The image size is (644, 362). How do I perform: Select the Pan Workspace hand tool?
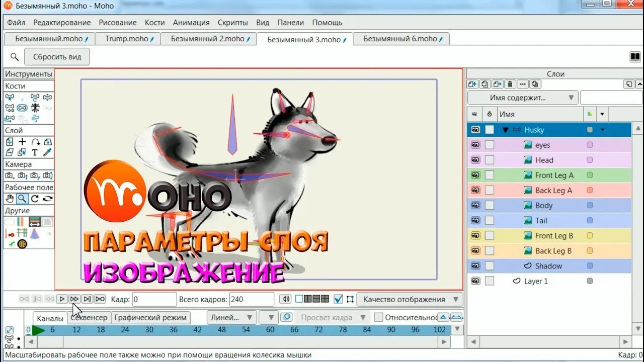pyautogui.click(x=9, y=199)
